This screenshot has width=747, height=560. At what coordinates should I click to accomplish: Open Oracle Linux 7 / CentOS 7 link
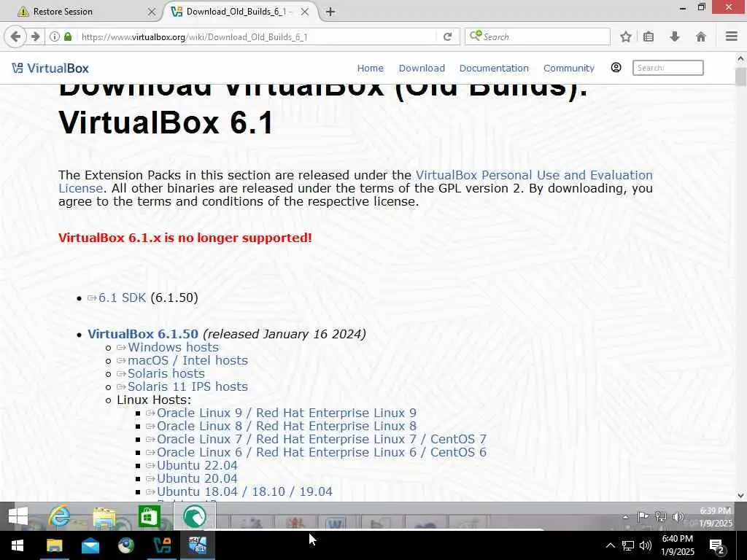click(x=322, y=439)
